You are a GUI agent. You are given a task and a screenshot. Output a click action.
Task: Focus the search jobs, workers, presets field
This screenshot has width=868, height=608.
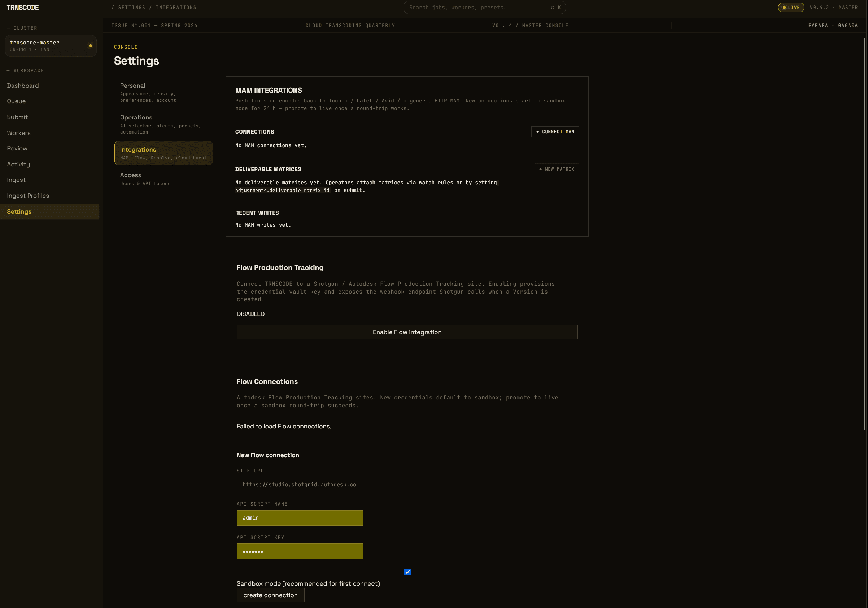click(x=475, y=8)
